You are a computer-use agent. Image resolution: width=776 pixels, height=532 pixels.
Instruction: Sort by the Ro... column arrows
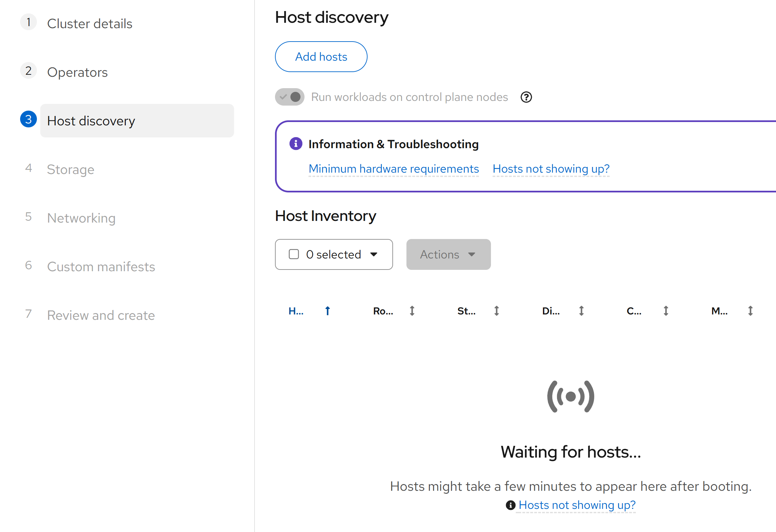(x=412, y=311)
